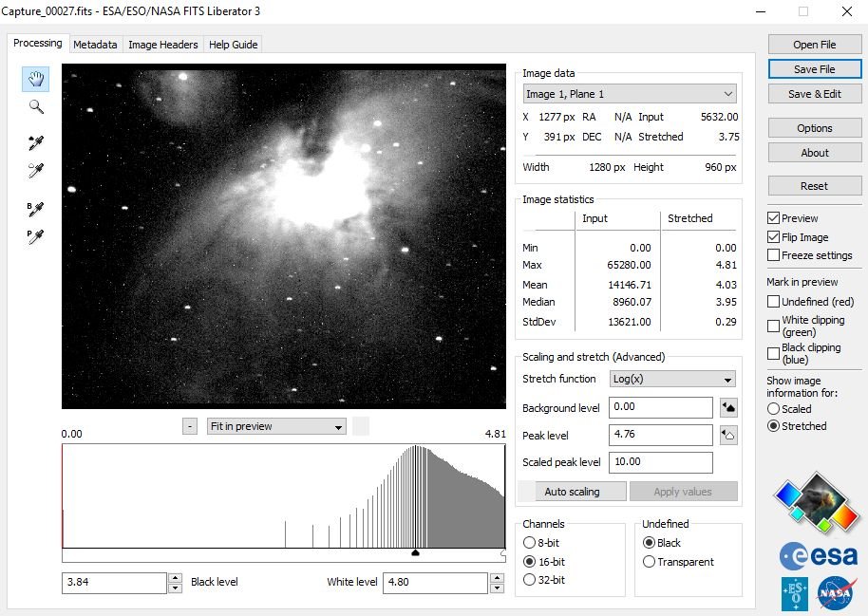The image size is (868, 616).
Task: Click the white level slider marker on histogram
Action: pos(503,553)
